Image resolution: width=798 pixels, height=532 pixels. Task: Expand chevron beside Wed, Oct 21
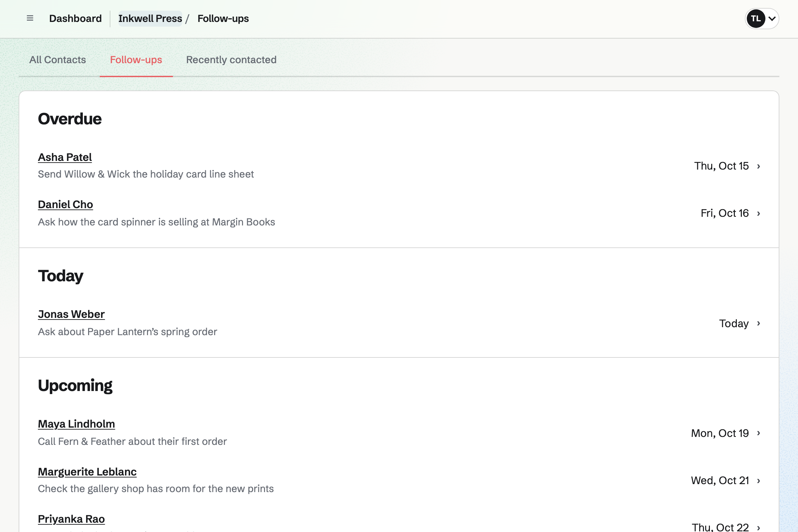759,481
